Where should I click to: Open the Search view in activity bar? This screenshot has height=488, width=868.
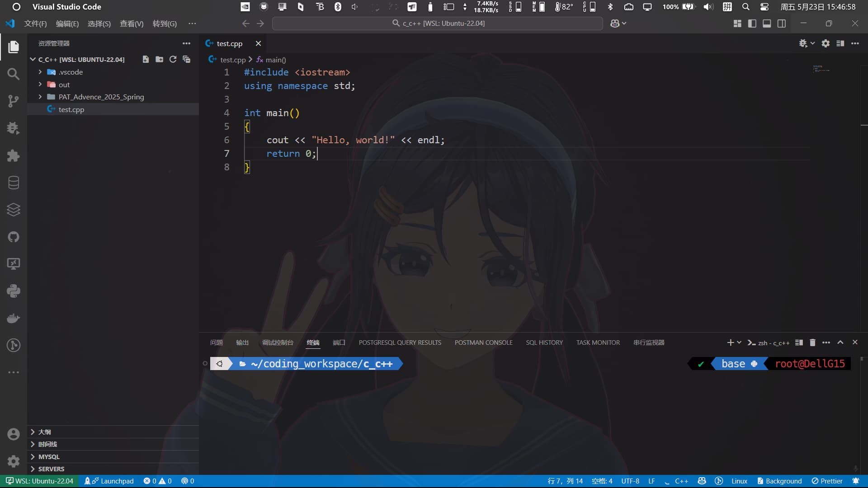click(x=14, y=74)
